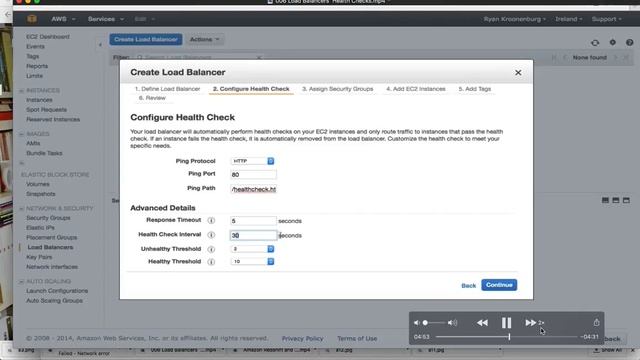
Task: Collapse the NETWORK & SECURITY section
Action: (21, 209)
